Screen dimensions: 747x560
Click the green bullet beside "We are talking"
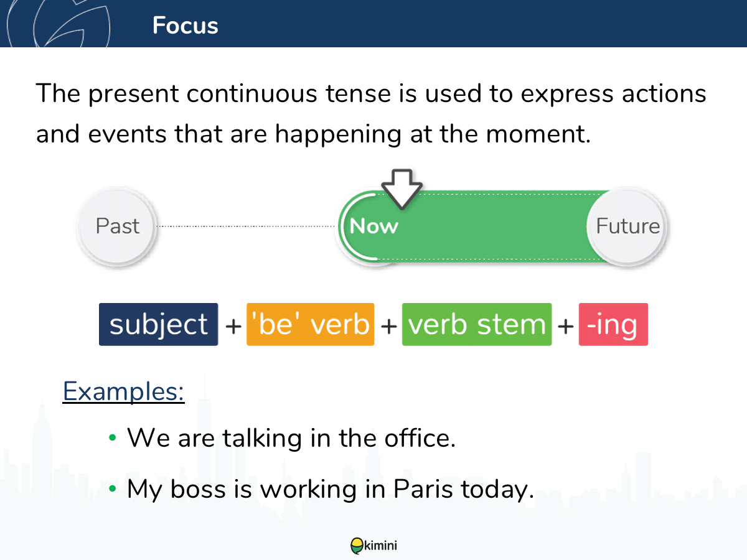click(x=113, y=437)
